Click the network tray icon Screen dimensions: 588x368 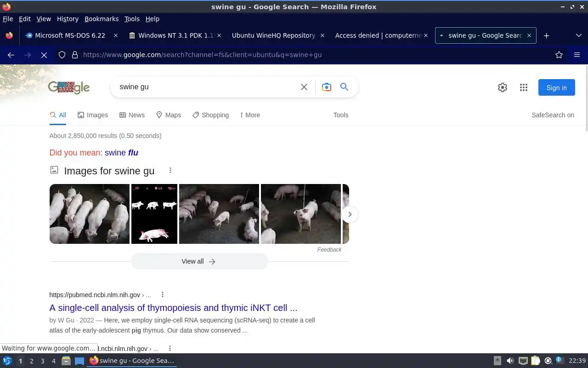pyautogui.click(x=523, y=361)
